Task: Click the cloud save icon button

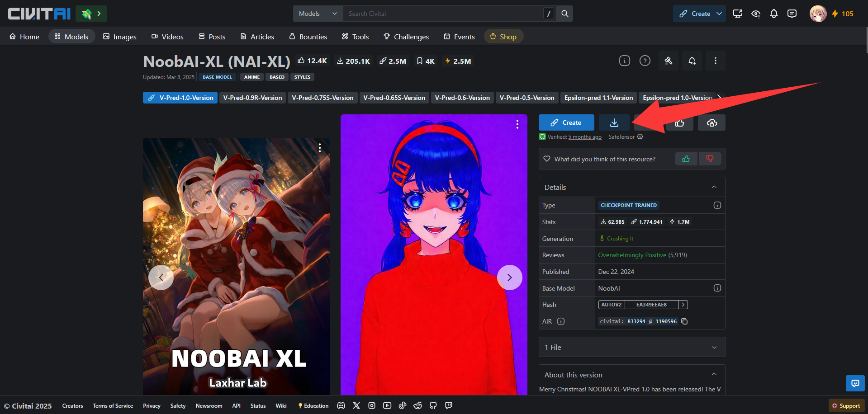Action: coord(711,122)
